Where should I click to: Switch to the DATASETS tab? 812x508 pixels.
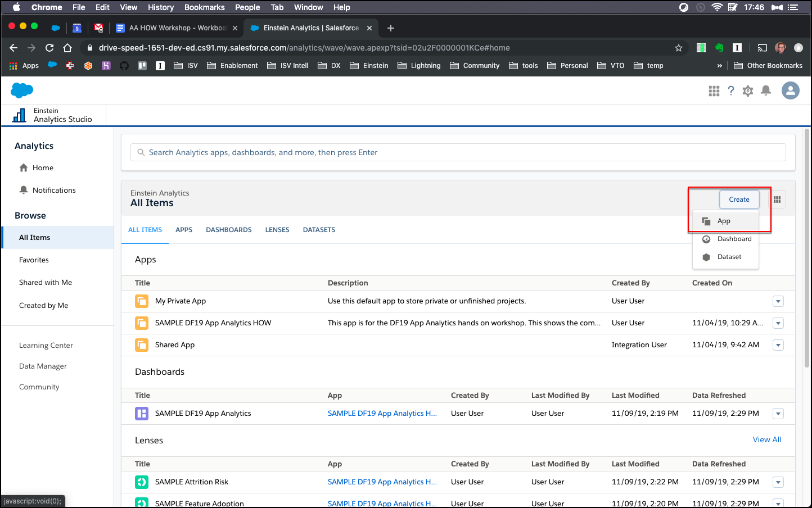(x=319, y=230)
